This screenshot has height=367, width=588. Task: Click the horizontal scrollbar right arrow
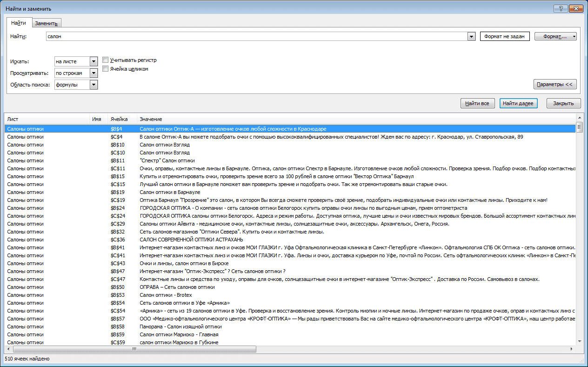(572, 349)
